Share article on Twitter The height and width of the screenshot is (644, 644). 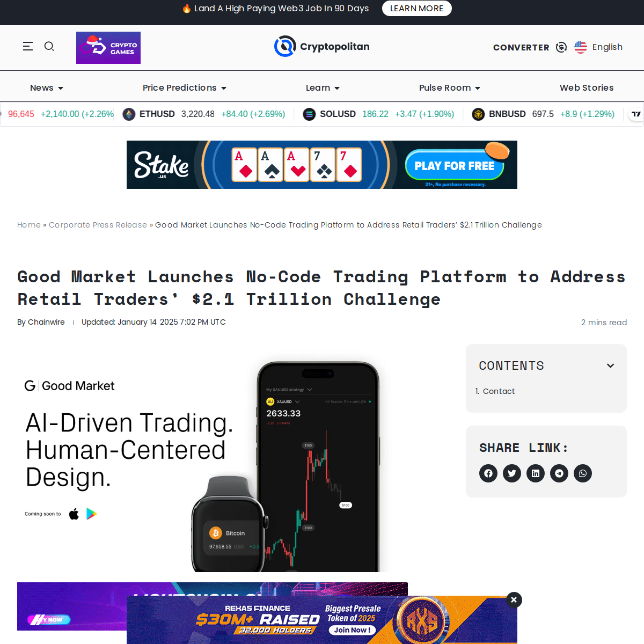coord(512,473)
